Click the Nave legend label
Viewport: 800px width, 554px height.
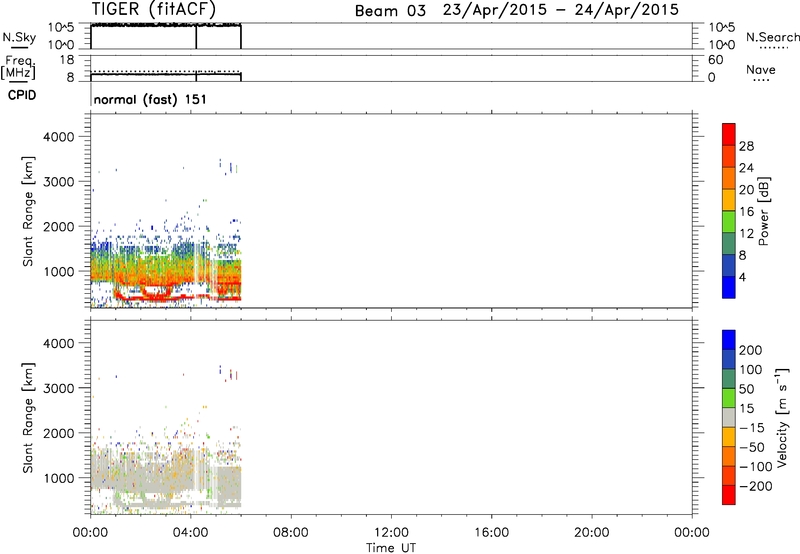click(761, 69)
